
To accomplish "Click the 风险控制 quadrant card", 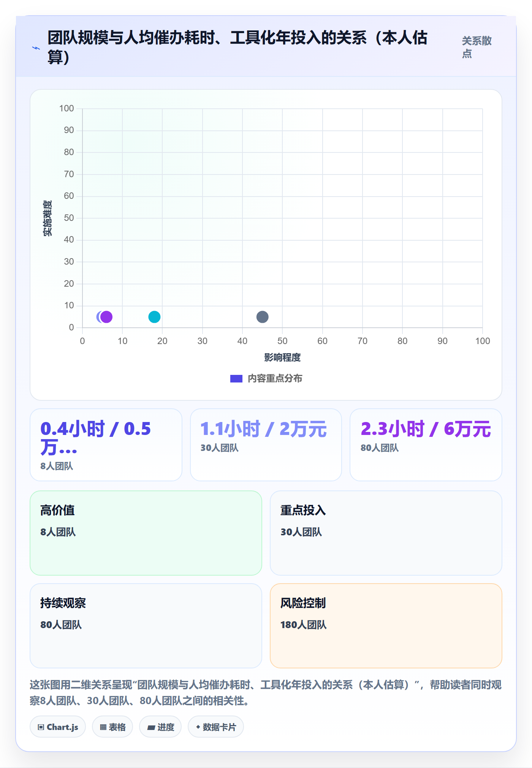I will (x=386, y=626).
